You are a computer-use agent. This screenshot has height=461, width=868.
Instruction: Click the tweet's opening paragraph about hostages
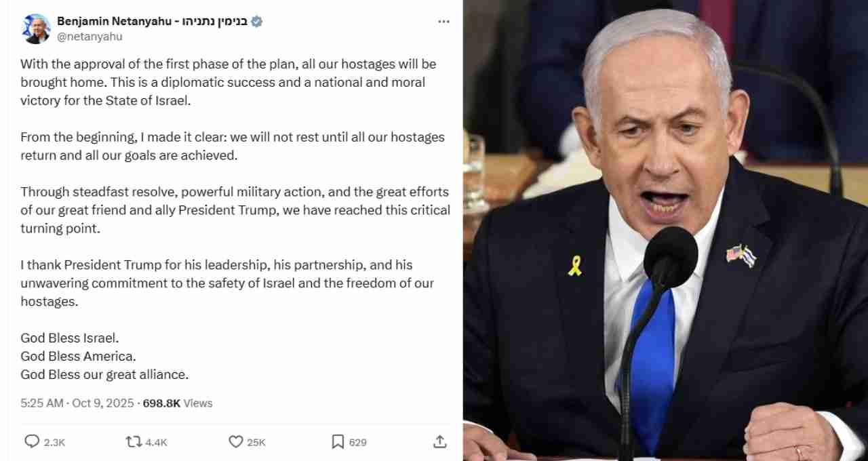point(229,82)
